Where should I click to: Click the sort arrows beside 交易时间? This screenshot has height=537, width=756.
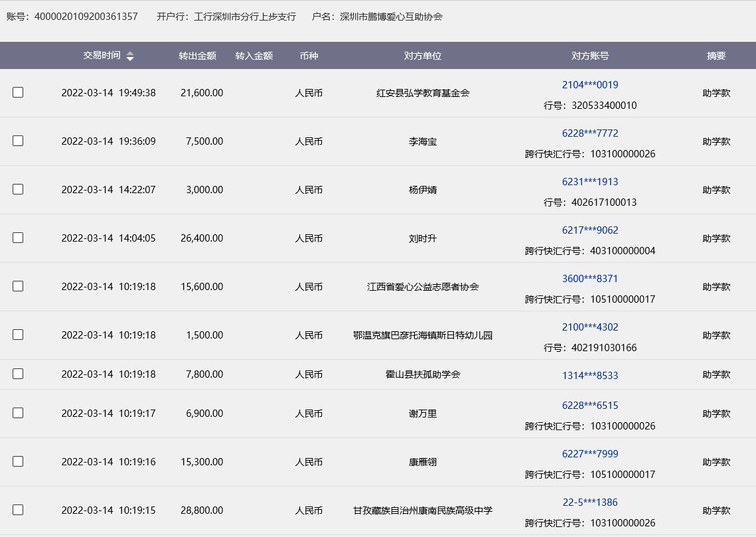pyautogui.click(x=130, y=56)
